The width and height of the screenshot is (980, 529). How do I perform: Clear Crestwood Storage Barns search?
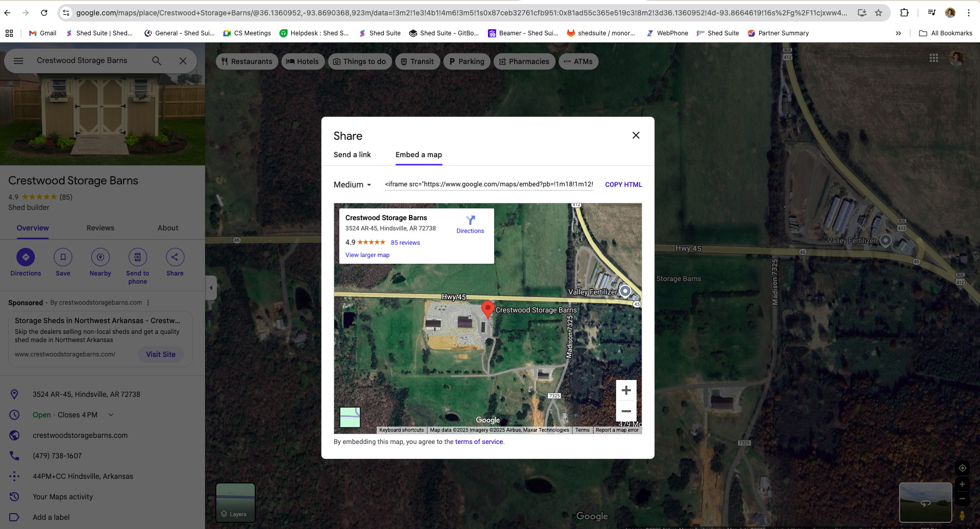[183, 61]
